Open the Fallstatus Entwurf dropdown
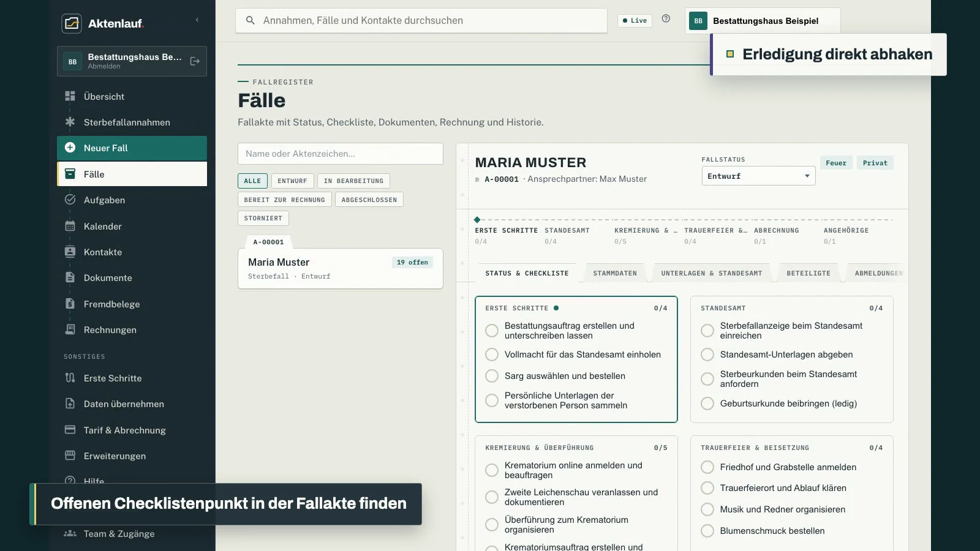 click(758, 176)
